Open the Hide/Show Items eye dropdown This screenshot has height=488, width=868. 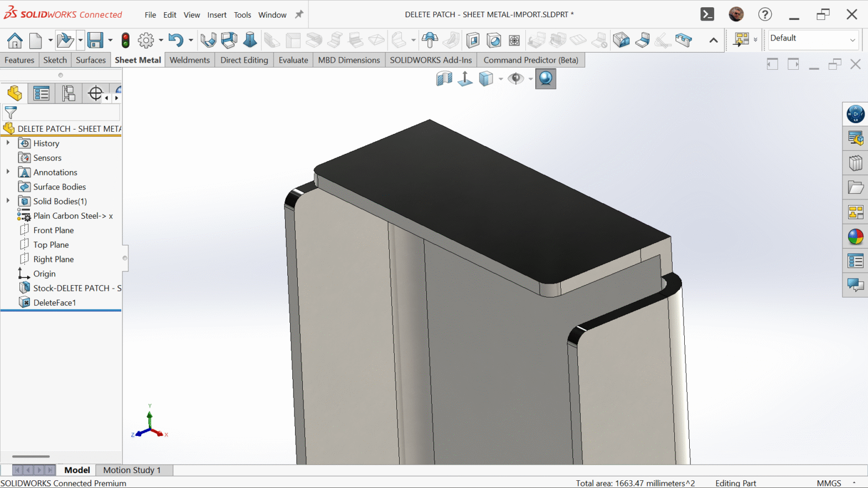(x=530, y=79)
